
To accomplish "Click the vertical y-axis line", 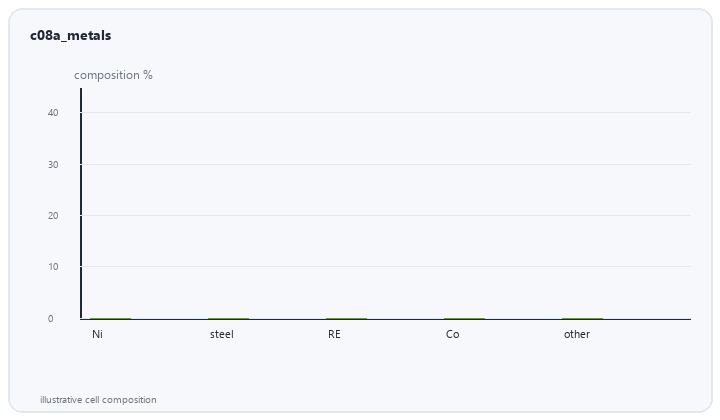I will [81, 203].
